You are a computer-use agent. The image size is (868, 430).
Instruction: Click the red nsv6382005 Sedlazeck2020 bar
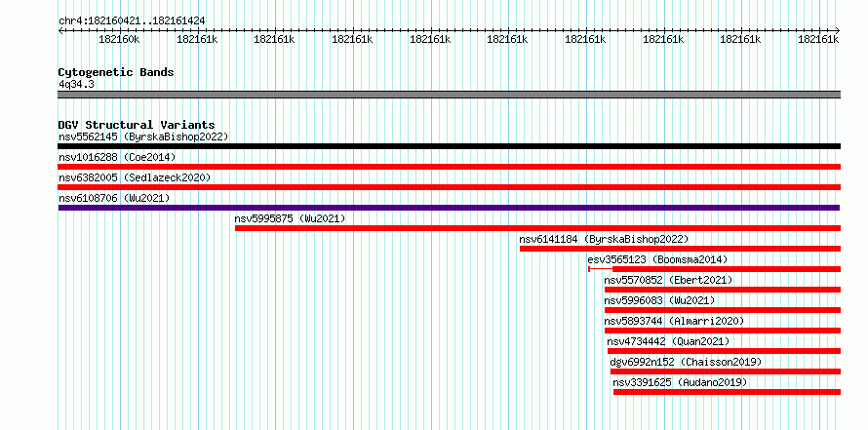(449, 187)
